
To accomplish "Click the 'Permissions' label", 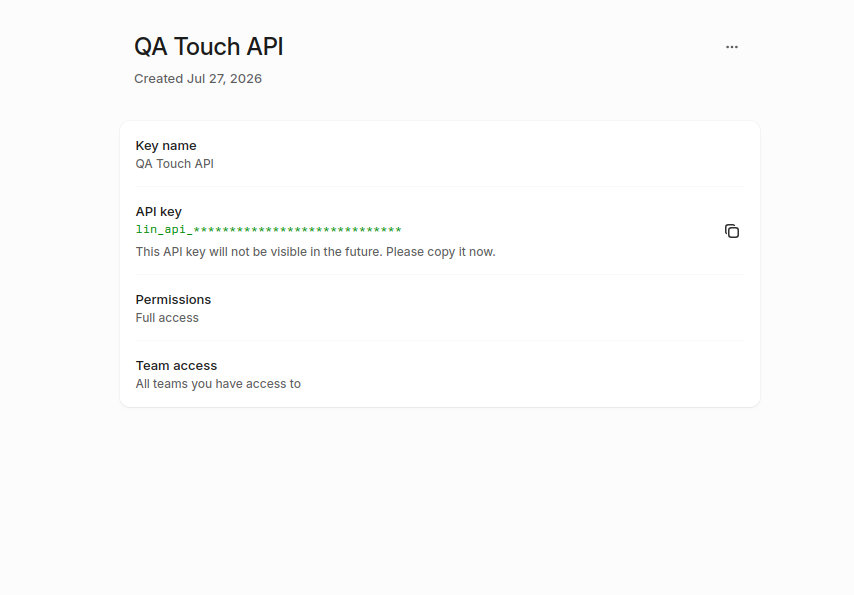I will (173, 300).
